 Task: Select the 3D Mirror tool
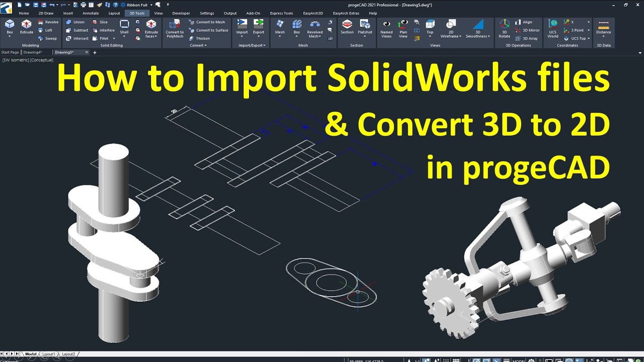click(527, 30)
